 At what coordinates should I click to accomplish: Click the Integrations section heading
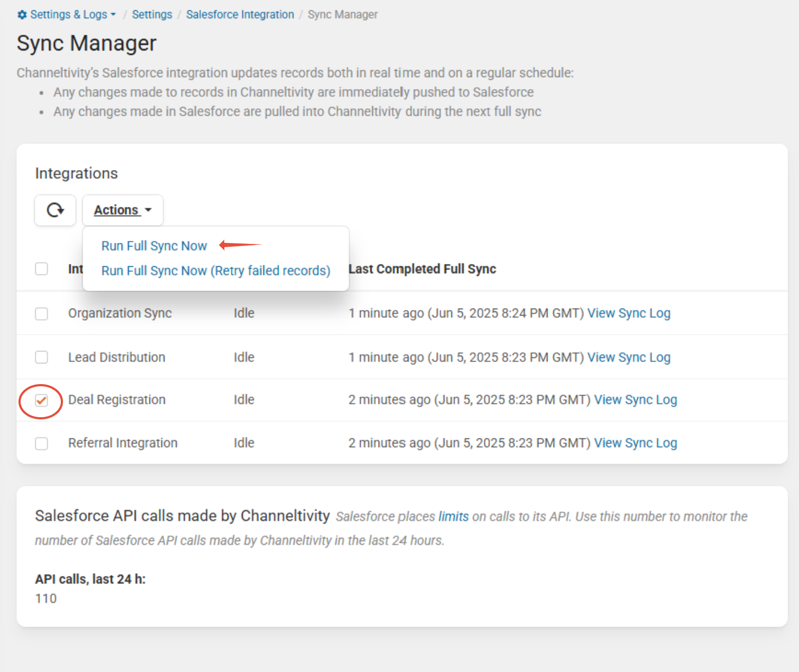click(77, 173)
